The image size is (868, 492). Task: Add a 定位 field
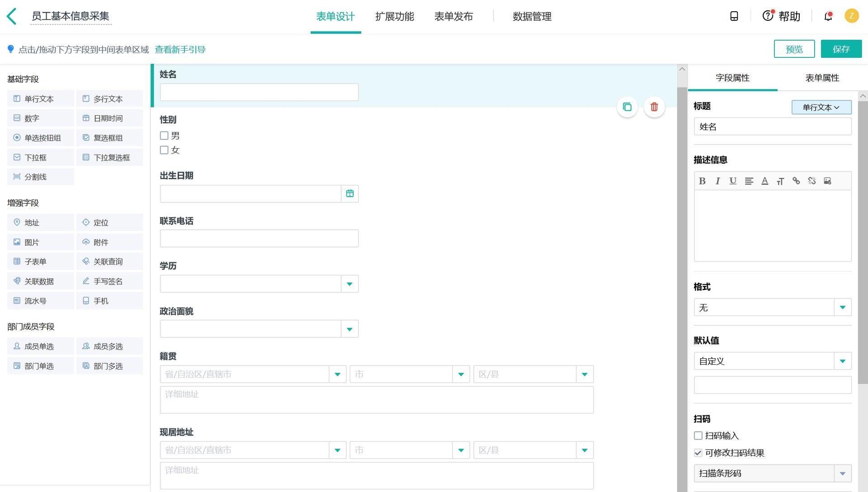tap(109, 222)
